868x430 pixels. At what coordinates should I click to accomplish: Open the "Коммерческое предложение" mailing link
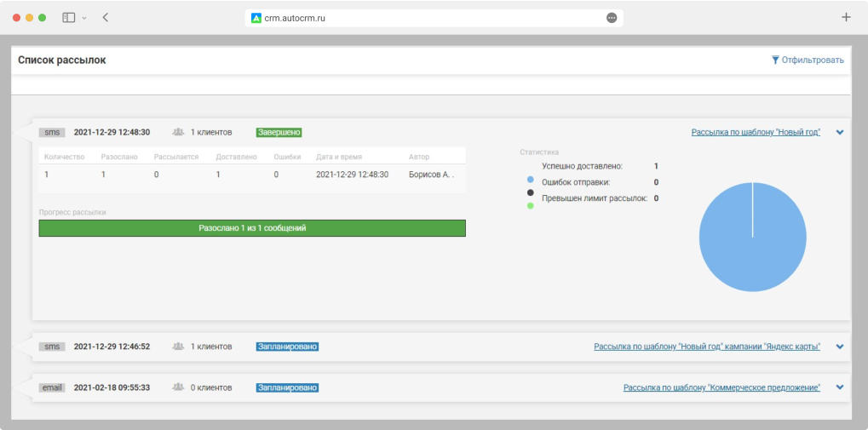click(721, 387)
